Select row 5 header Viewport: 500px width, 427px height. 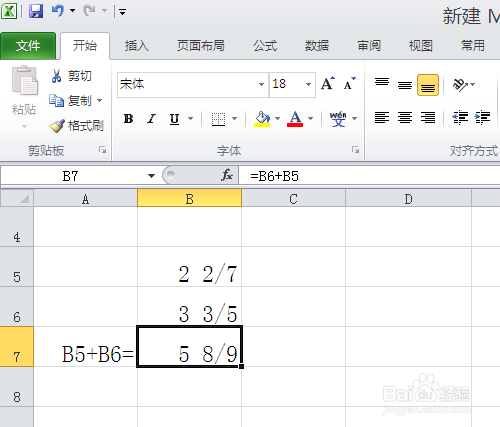(x=17, y=267)
